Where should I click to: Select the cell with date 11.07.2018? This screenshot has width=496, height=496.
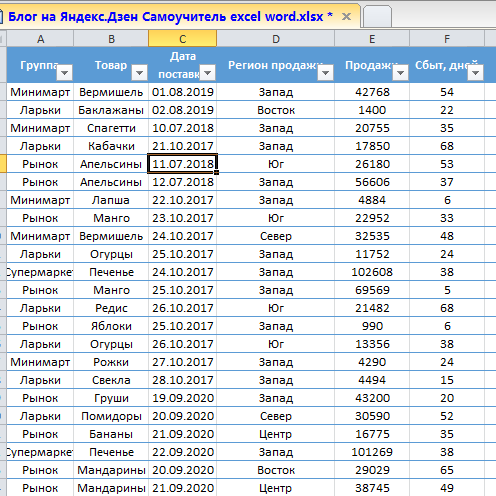pos(183,164)
